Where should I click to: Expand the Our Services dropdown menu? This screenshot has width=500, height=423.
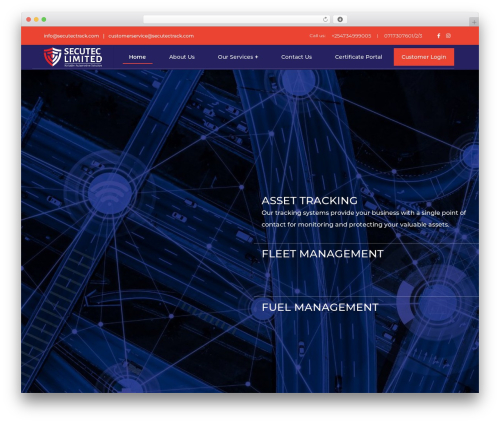click(238, 57)
